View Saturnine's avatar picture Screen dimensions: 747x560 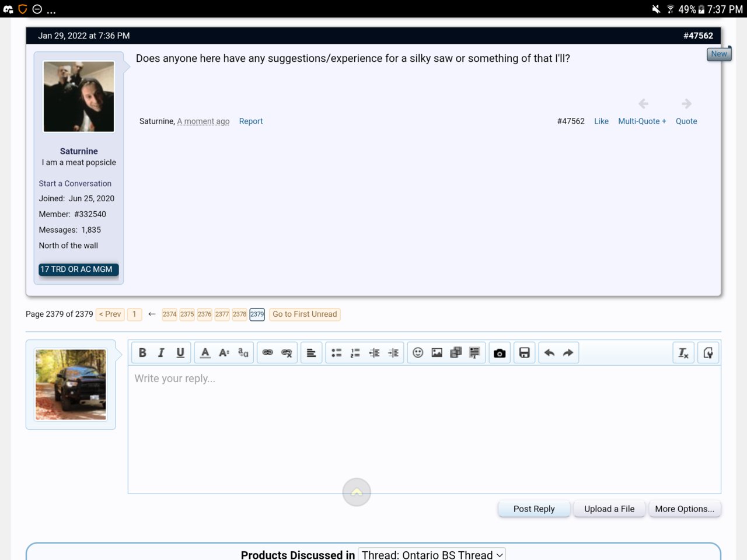(x=79, y=97)
